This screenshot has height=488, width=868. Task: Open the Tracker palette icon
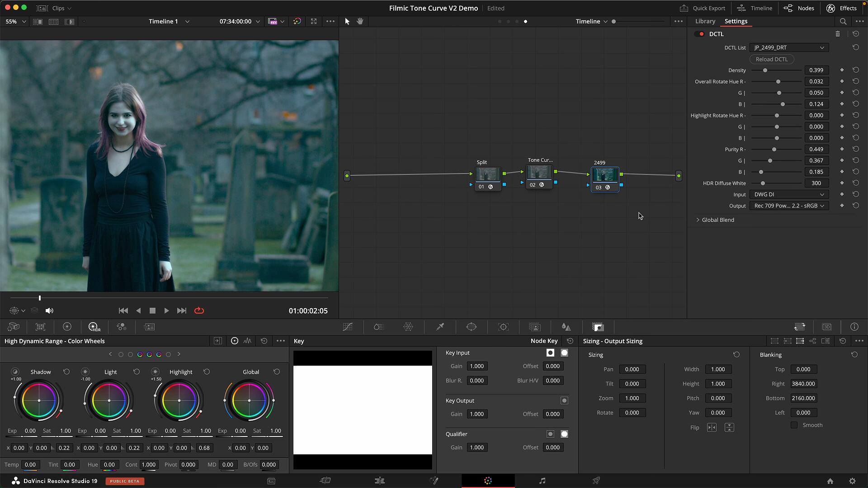pyautogui.click(x=503, y=327)
